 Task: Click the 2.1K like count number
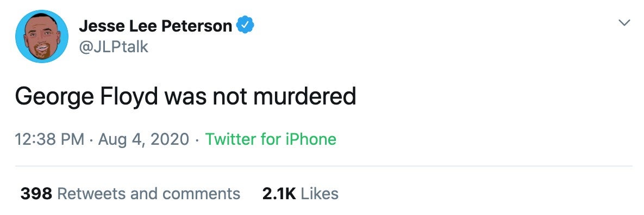click(279, 194)
